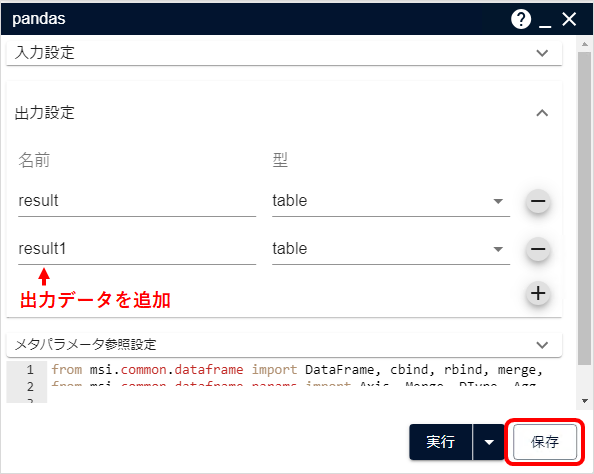Click scrollbar up arrow

pyautogui.click(x=585, y=44)
